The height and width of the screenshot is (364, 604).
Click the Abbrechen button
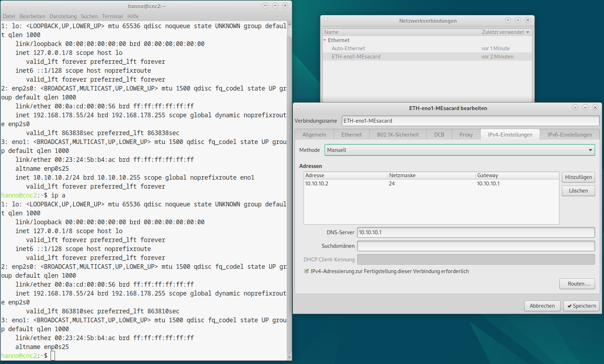coord(542,306)
